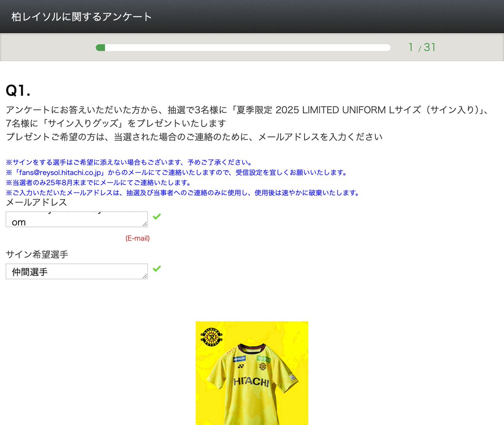This screenshot has width=504, height=425.
Task: Click the Kashiwa Reysol crest on the uniform image
Action: [212, 338]
